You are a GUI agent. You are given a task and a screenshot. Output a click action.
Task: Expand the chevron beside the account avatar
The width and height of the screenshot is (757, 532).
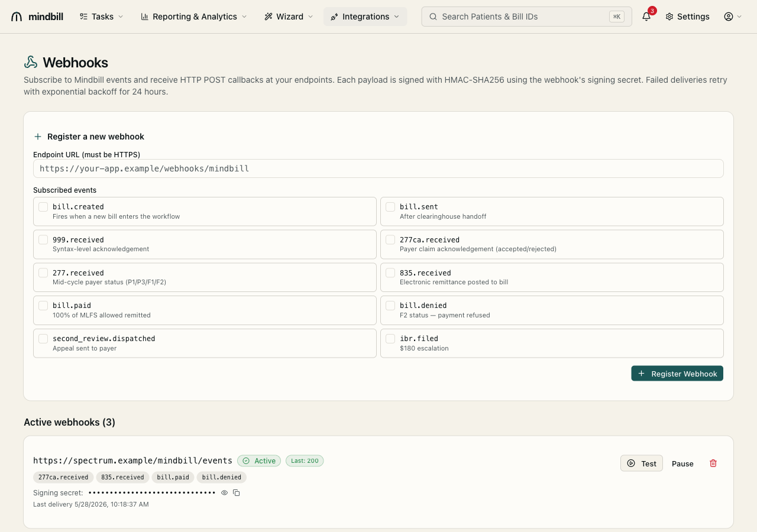[x=739, y=17]
